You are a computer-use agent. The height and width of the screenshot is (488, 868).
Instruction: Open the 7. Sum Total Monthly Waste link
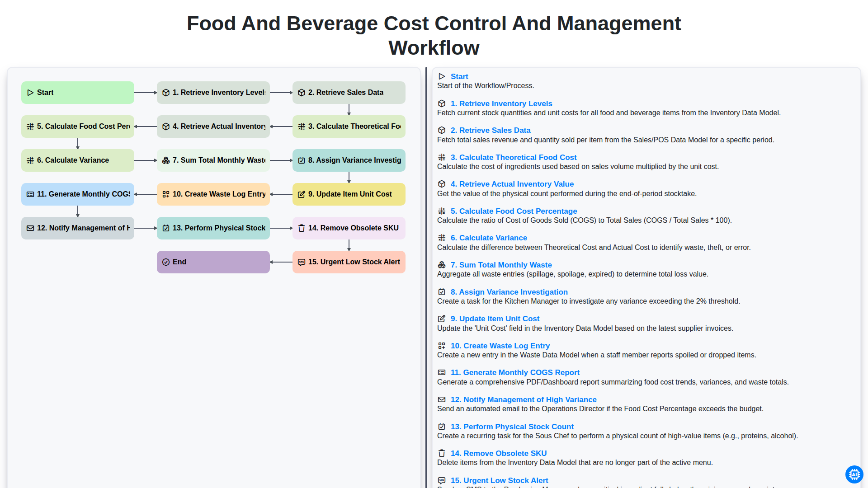(x=501, y=265)
